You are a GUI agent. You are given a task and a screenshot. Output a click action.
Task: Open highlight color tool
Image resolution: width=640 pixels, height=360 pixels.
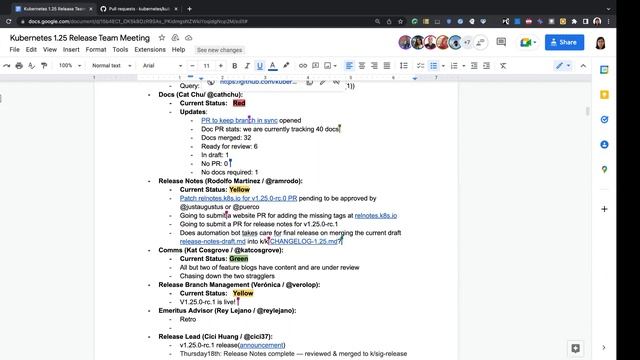click(x=286, y=66)
